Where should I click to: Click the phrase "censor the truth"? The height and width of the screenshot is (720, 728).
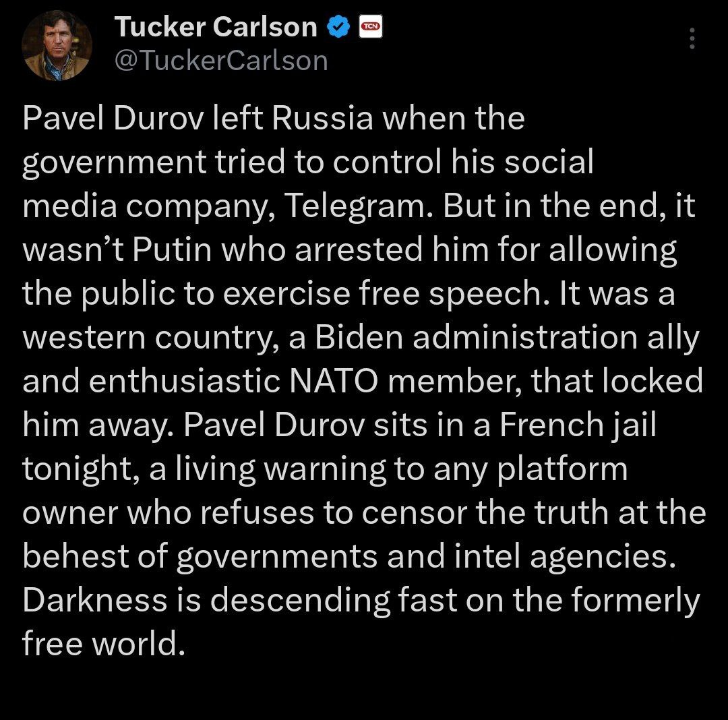(x=485, y=513)
